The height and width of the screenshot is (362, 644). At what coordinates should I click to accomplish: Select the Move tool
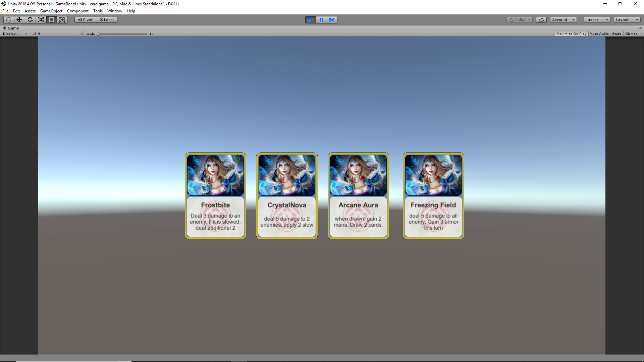pyautogui.click(x=19, y=20)
